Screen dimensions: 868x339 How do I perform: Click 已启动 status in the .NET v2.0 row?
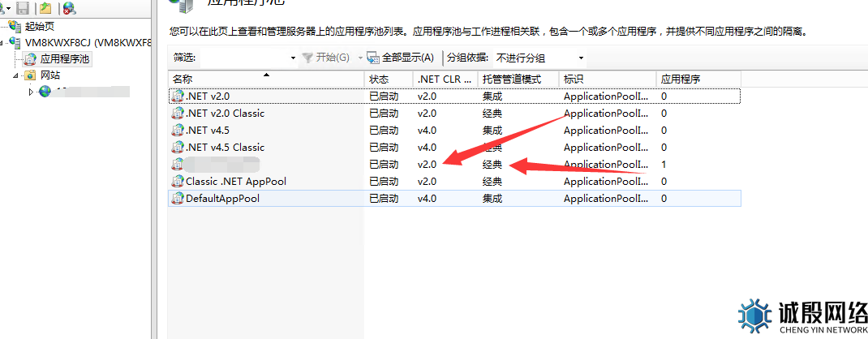tap(384, 97)
